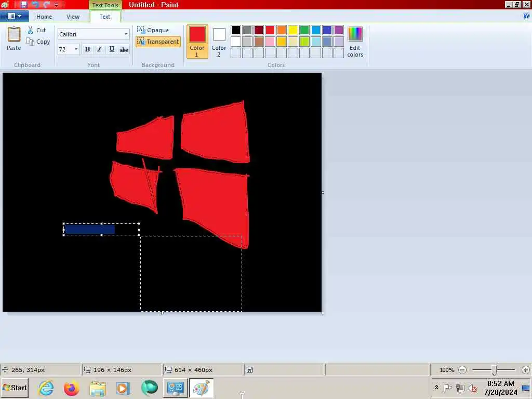
Task: Pick the white color swatch
Action: click(x=236, y=42)
